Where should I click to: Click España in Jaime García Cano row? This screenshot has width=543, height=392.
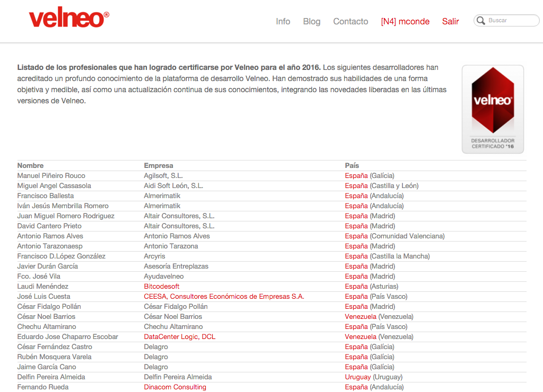pyautogui.click(x=356, y=367)
